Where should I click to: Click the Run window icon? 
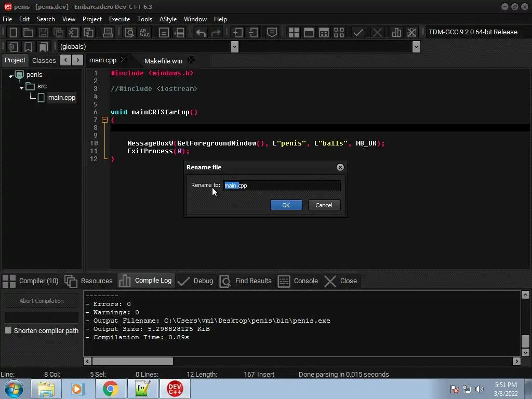click(x=309, y=32)
